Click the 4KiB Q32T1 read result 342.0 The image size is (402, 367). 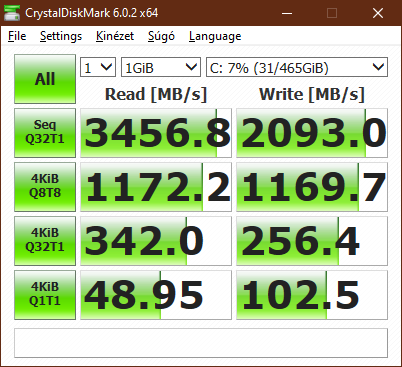(x=156, y=241)
